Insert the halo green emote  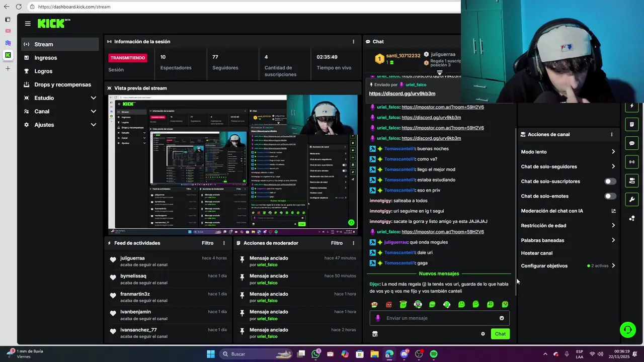[403, 304]
